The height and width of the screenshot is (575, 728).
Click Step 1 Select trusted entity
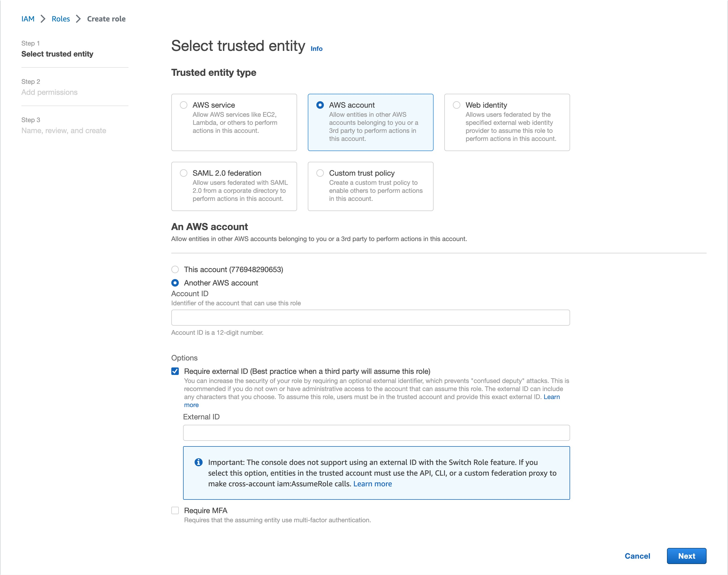(x=57, y=54)
